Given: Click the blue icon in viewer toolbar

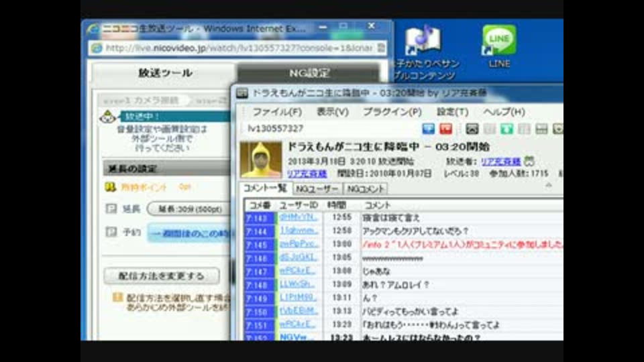Looking at the screenshot, I should pos(429,129).
